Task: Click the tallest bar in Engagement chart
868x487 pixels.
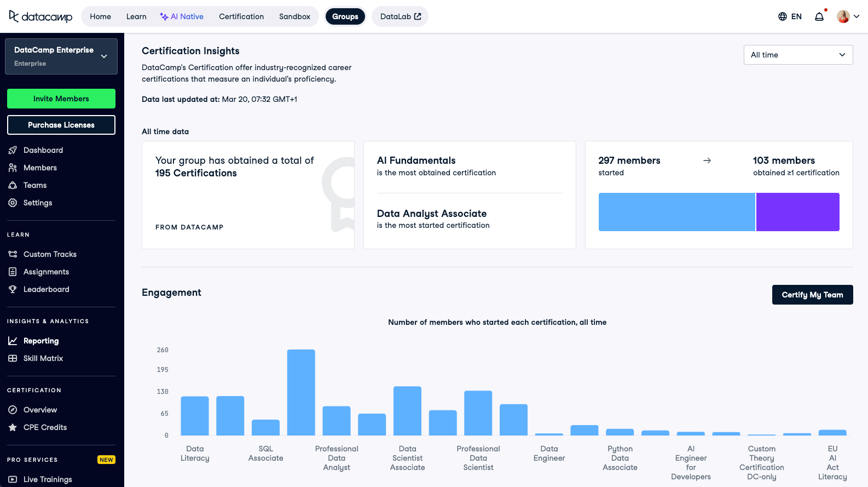Action: coord(301,392)
